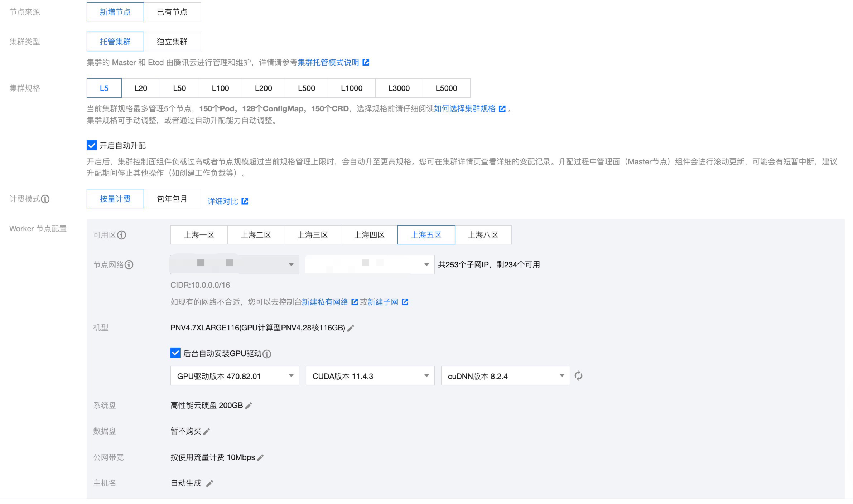The width and height of the screenshot is (853, 504).
Task: Click info icon next to 可用区
Action: pos(122,235)
